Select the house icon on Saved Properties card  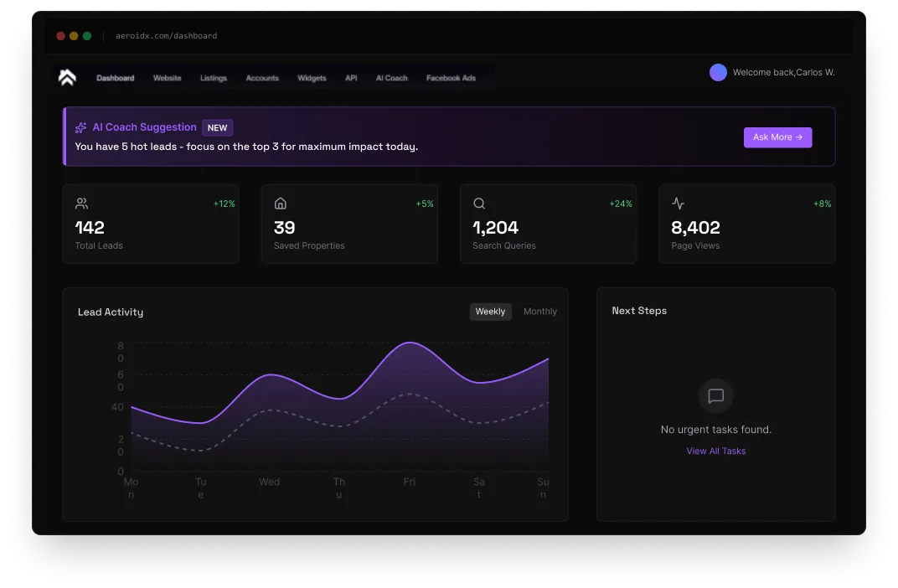click(x=280, y=203)
